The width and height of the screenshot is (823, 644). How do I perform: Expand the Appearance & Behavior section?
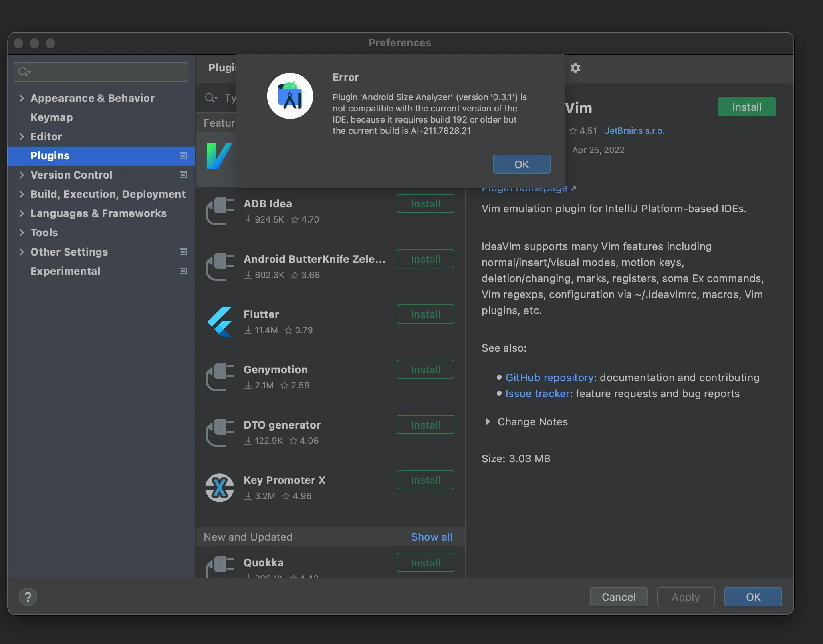[x=22, y=98]
